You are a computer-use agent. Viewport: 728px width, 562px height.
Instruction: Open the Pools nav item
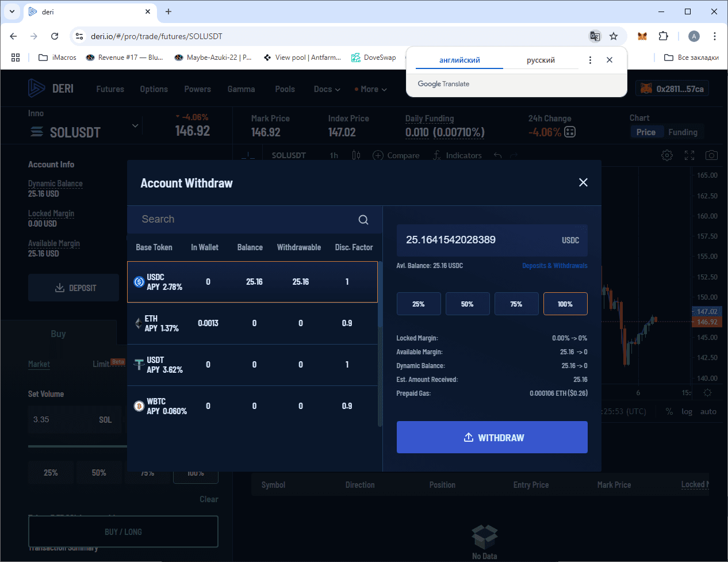coord(285,89)
